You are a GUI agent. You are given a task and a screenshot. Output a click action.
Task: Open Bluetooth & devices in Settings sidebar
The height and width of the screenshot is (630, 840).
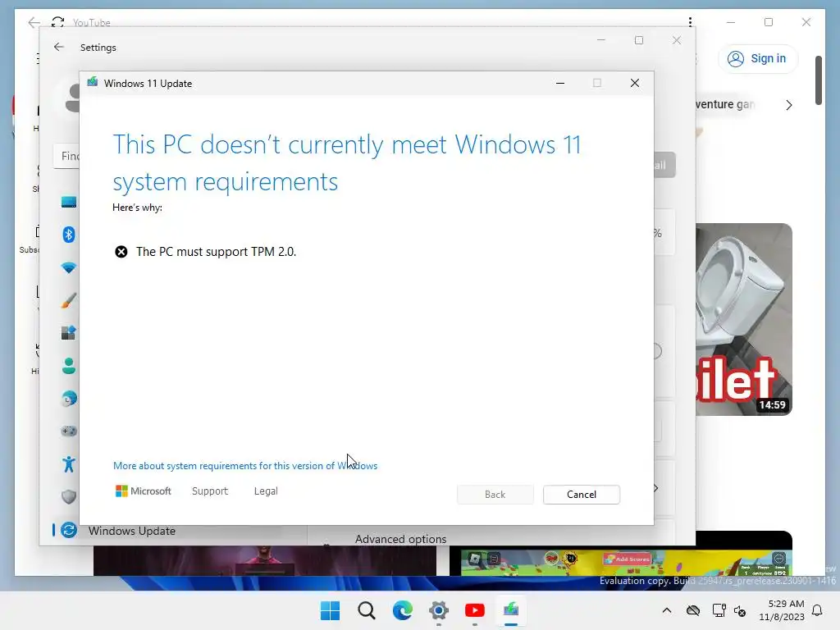point(69,235)
